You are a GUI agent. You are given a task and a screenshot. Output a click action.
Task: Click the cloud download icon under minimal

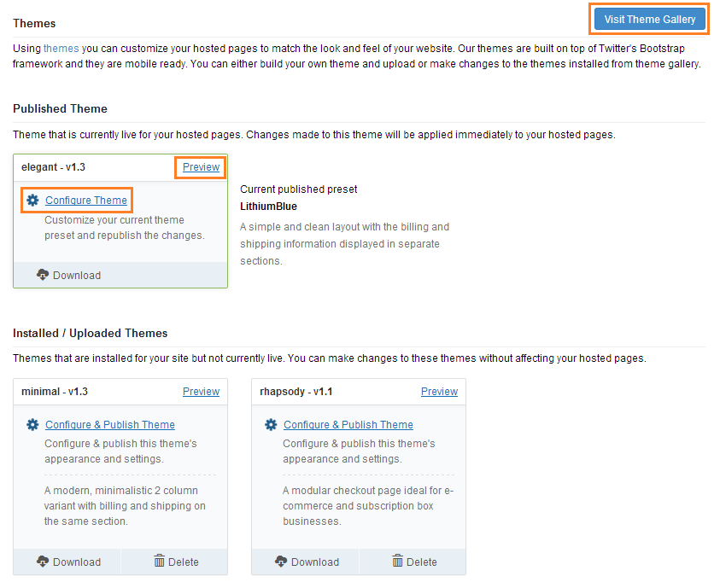click(x=43, y=562)
